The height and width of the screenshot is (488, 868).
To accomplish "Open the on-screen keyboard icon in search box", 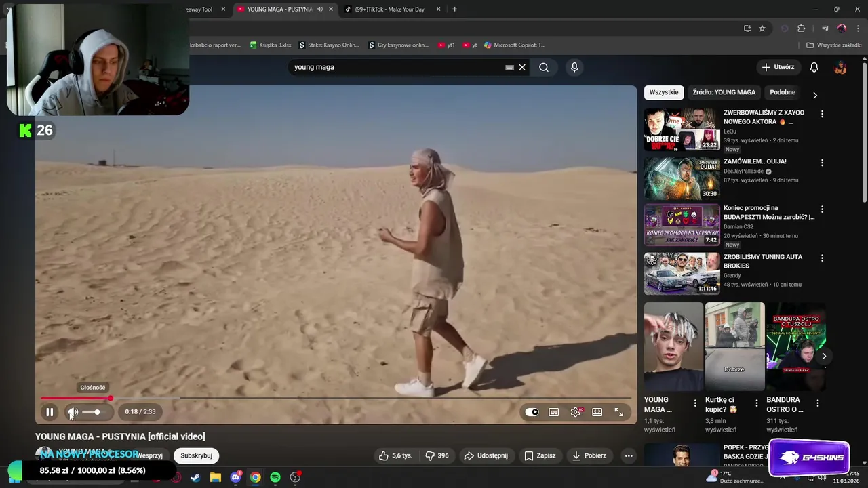I will pos(509,67).
